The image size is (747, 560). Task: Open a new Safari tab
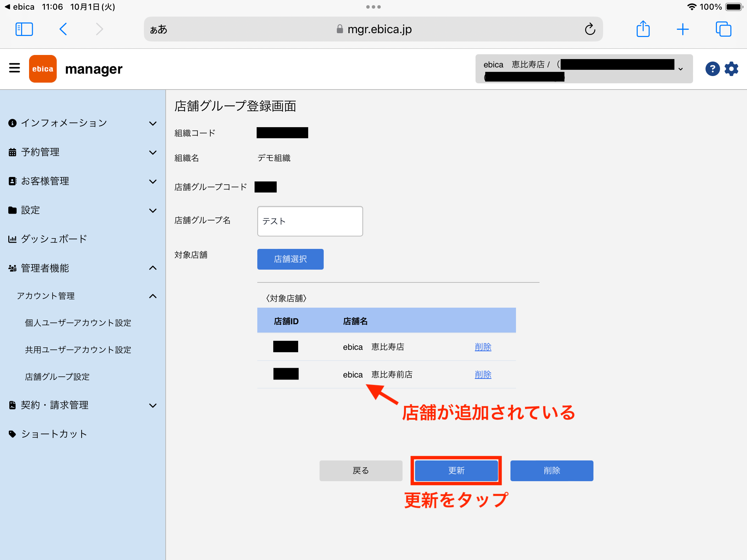(683, 29)
